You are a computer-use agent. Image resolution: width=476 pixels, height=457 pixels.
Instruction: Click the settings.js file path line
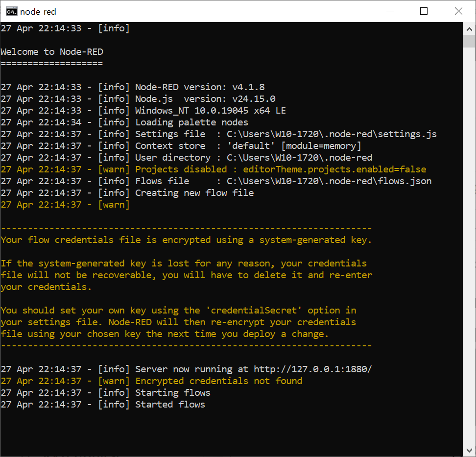[x=218, y=134]
